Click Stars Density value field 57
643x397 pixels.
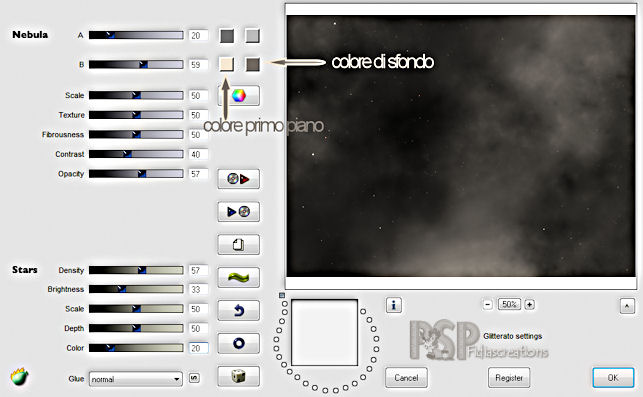pyautogui.click(x=198, y=270)
